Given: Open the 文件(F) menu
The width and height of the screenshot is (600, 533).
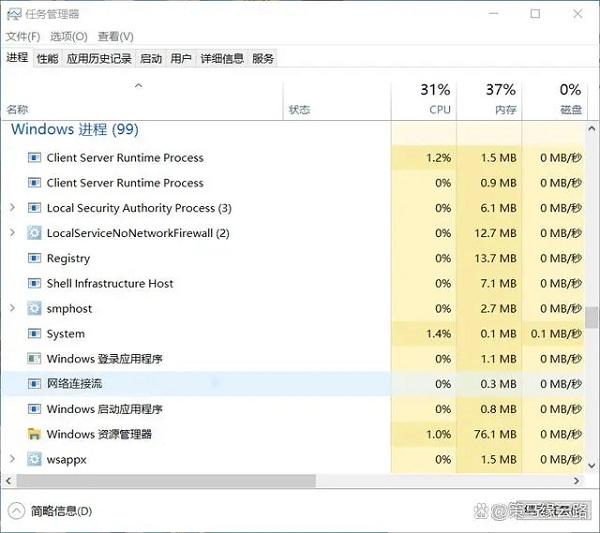Looking at the screenshot, I should [23, 37].
